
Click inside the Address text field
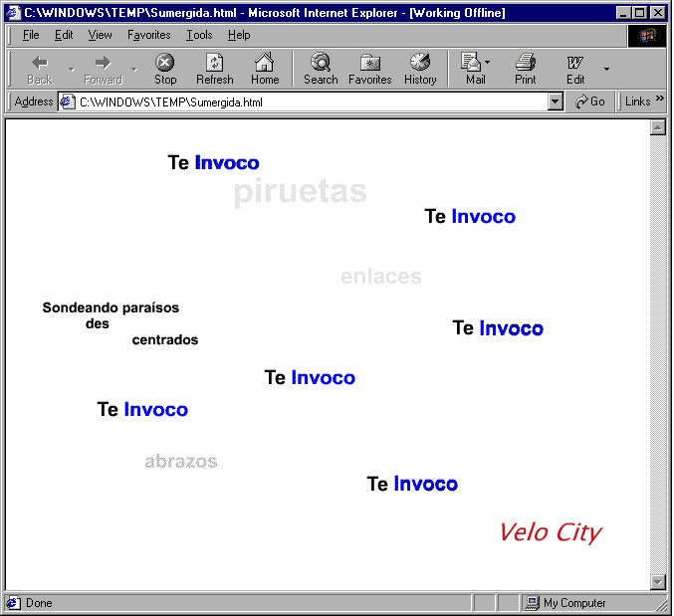click(309, 102)
